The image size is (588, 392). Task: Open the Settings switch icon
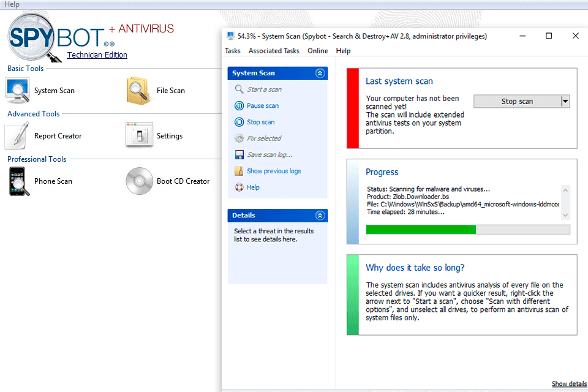pyautogui.click(x=139, y=134)
